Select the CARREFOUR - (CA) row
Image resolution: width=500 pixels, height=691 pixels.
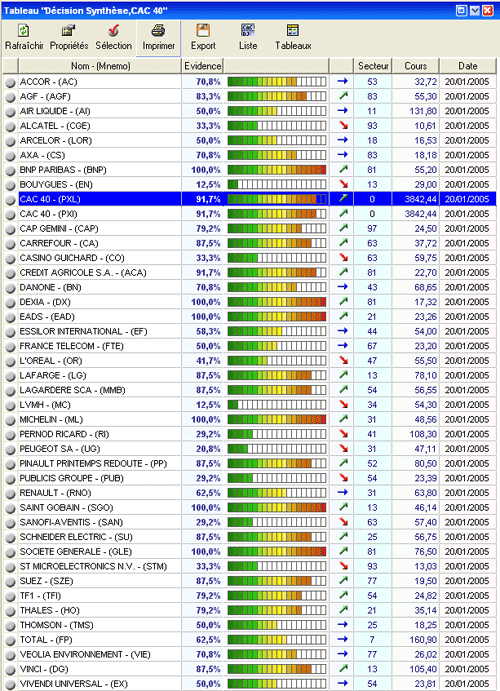click(x=250, y=243)
